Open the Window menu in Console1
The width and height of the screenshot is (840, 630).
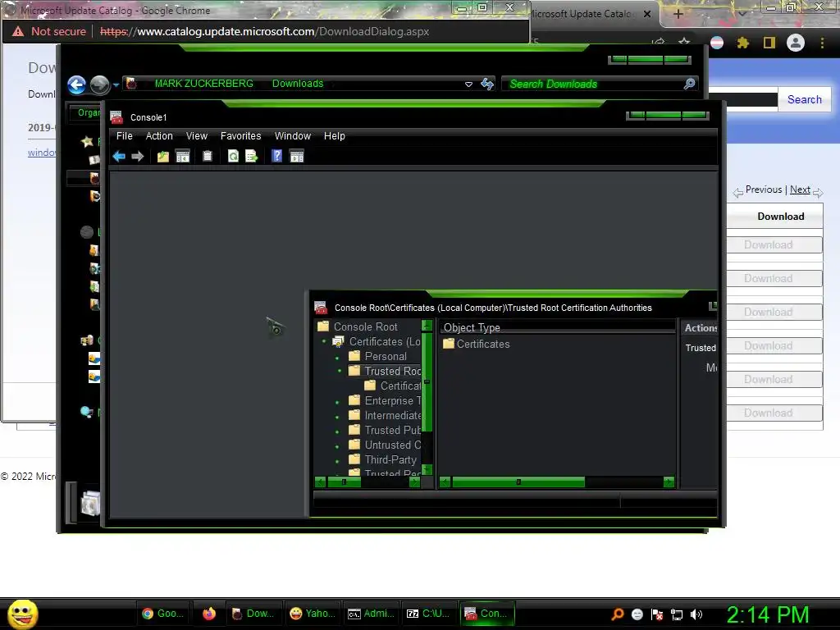(x=293, y=136)
